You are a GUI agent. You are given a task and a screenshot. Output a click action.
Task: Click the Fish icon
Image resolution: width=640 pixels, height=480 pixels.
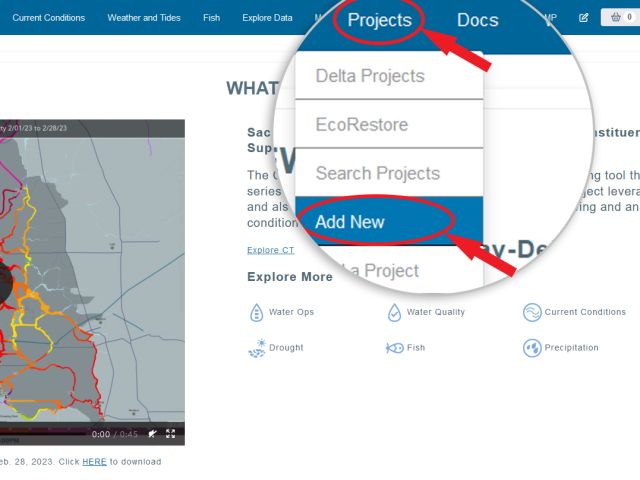point(395,348)
